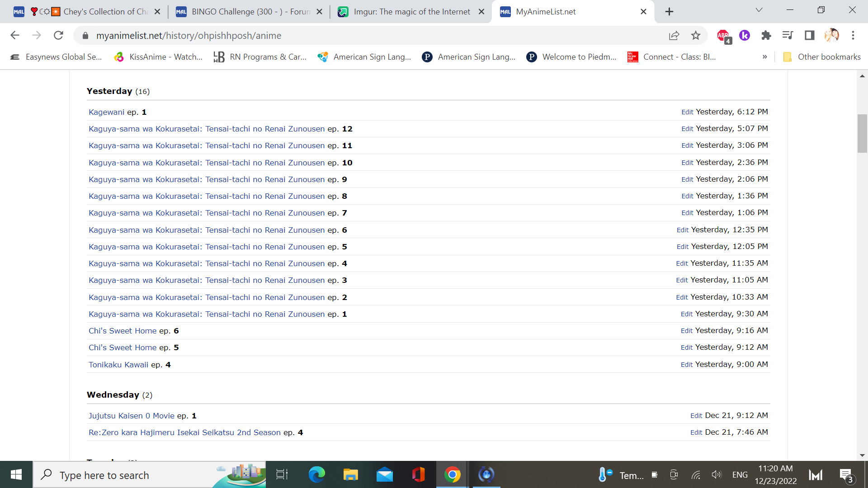Edit Jujutsu Kaisen 0 Movie entry
Image resolution: width=868 pixels, height=488 pixels.
point(696,416)
